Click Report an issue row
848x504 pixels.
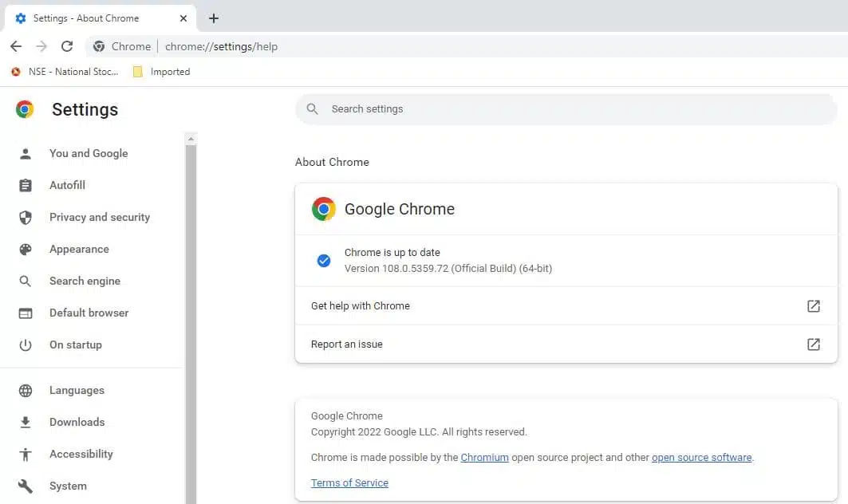click(x=566, y=345)
